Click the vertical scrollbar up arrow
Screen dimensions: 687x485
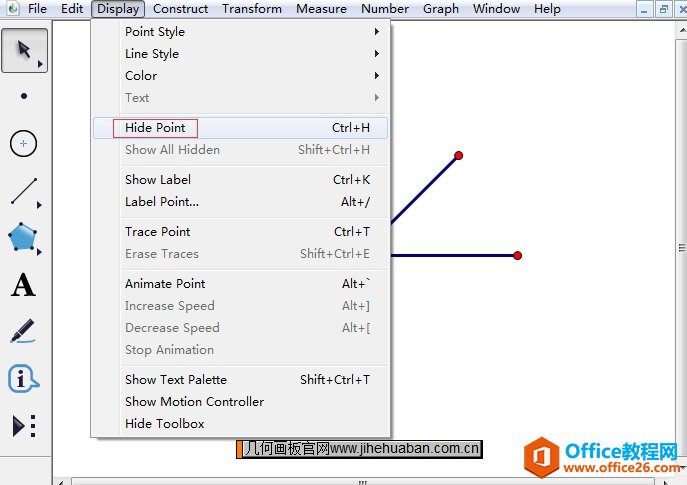point(682,31)
